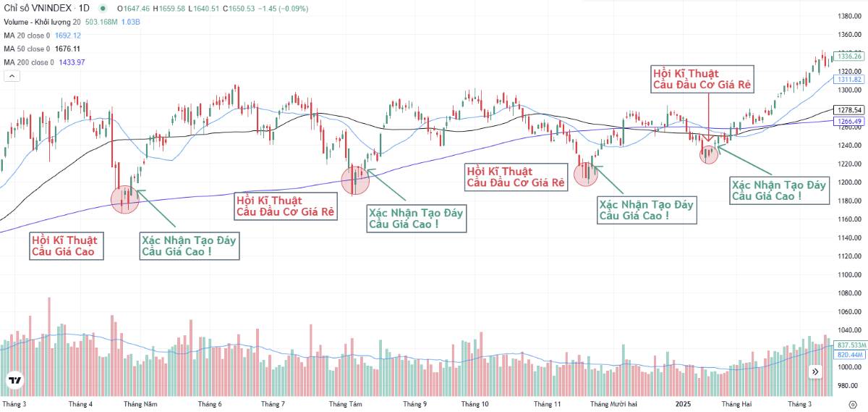
Task: Click the highlighted circle on the August bottom
Action: (x=354, y=180)
